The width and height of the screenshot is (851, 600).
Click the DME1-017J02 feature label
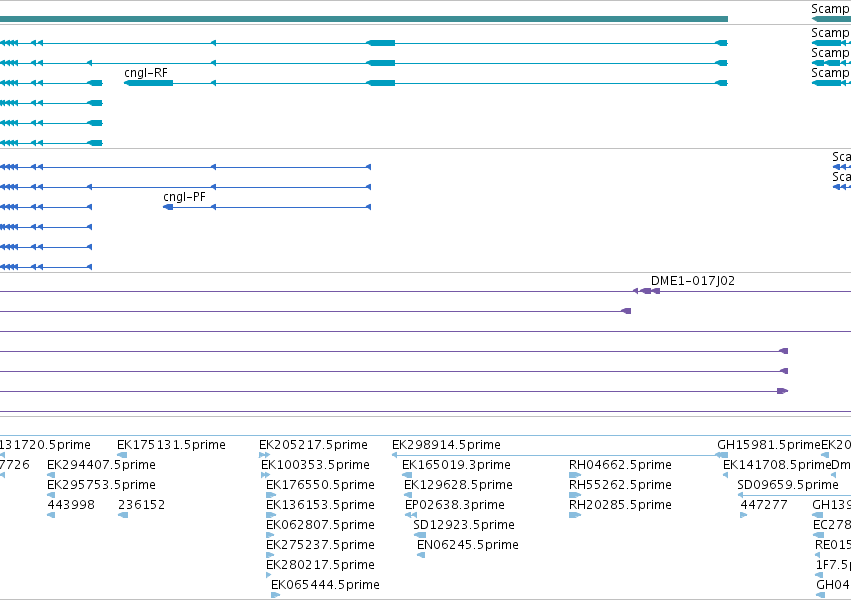coord(693,281)
